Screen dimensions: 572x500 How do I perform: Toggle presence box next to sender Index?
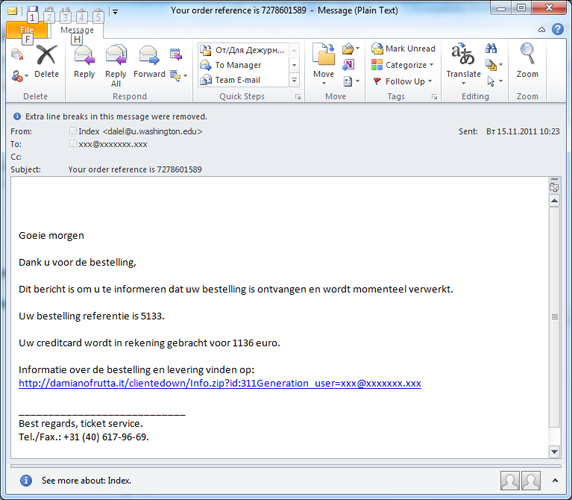73,131
